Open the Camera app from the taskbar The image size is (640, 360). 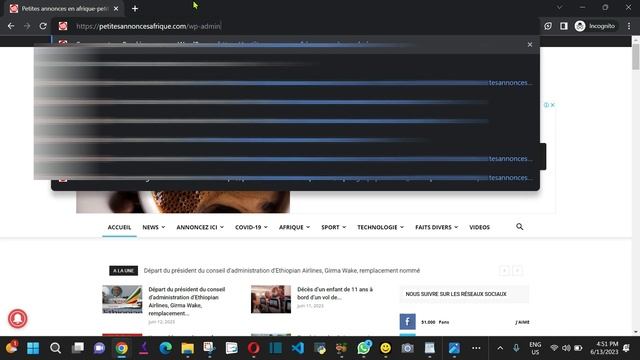coord(407,348)
